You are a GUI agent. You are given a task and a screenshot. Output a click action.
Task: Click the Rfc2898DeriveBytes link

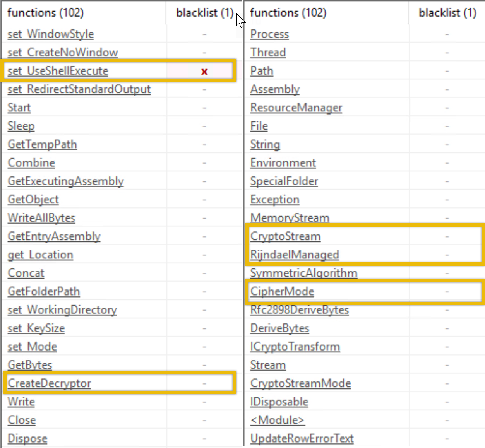click(299, 310)
